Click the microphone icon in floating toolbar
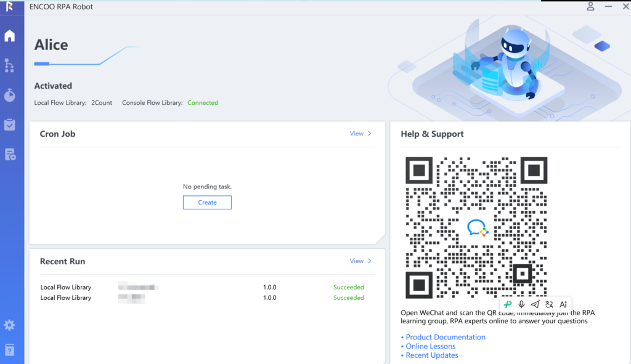 (x=521, y=304)
